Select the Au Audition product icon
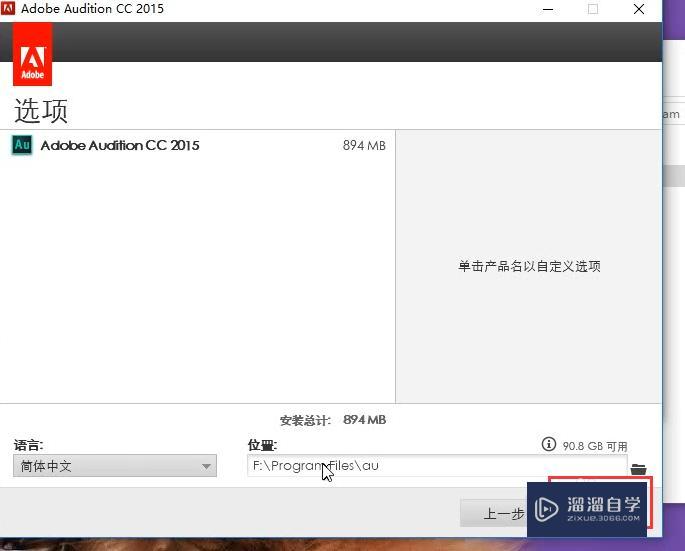Screen dimensions: 685x551 pyautogui.click(x=22, y=145)
